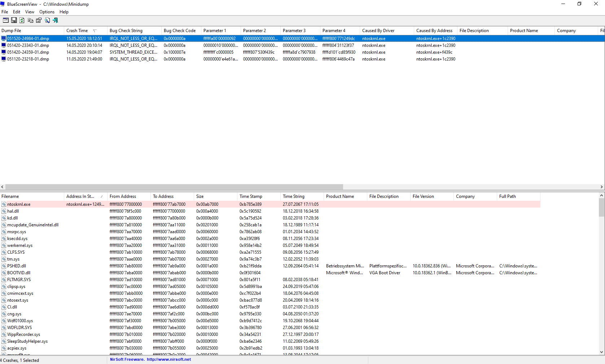
Task: Click the tm.sys file icon
Action: click(4, 259)
